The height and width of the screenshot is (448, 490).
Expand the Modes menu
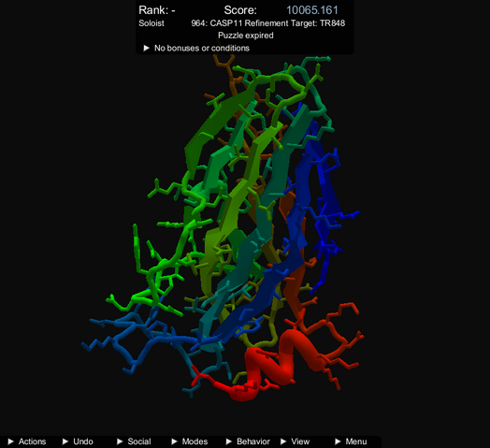click(190, 441)
